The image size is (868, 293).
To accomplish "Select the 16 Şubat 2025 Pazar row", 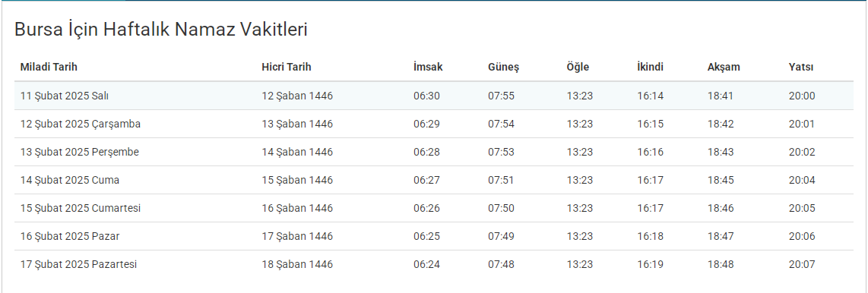I will [434, 237].
